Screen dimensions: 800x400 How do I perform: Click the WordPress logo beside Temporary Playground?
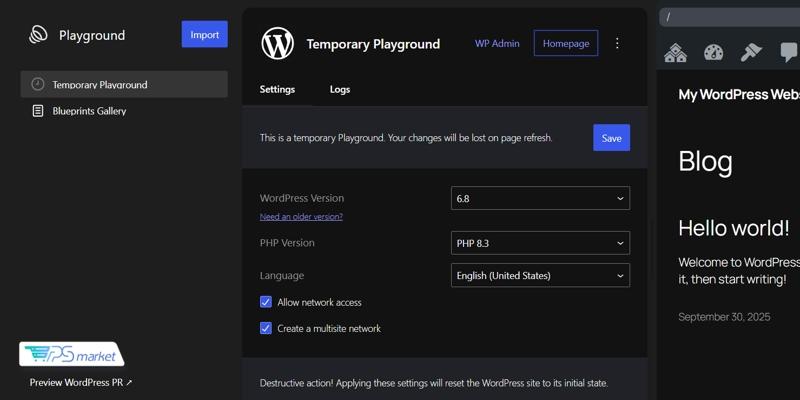coord(277,44)
